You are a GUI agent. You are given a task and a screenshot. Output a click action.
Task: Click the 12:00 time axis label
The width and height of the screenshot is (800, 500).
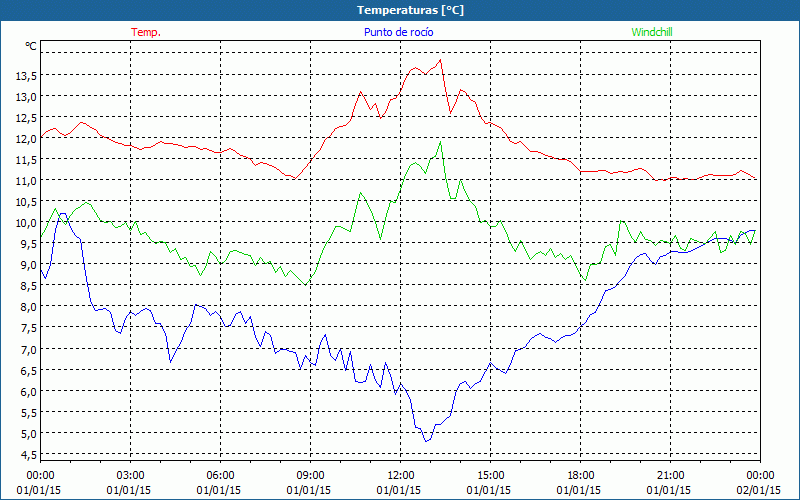pos(401,476)
